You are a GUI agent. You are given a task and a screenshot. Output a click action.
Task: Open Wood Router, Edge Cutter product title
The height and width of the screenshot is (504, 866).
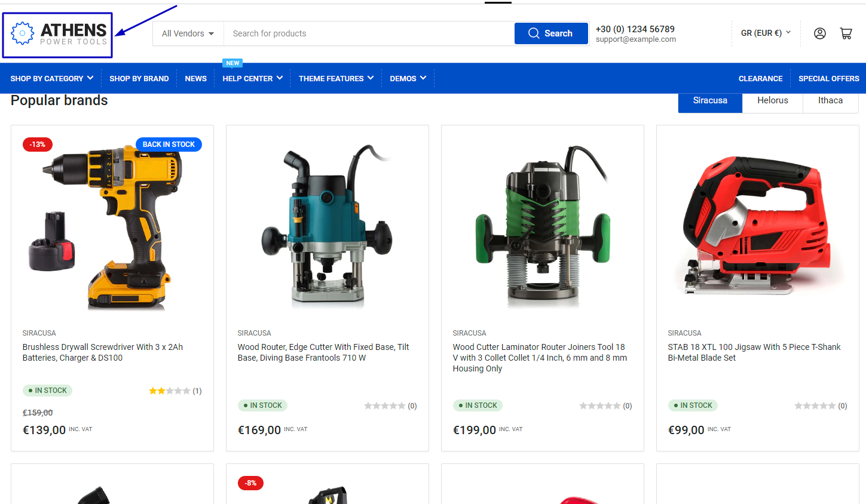(x=323, y=352)
